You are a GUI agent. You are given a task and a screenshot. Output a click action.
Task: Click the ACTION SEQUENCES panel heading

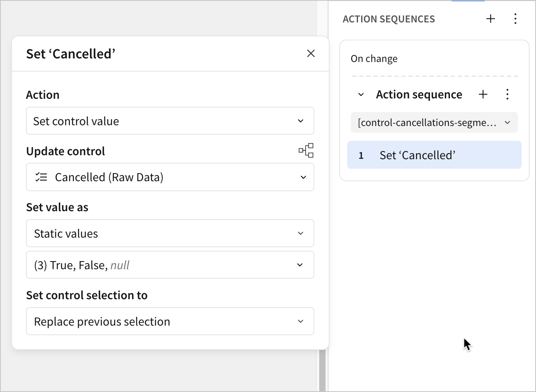pos(388,19)
